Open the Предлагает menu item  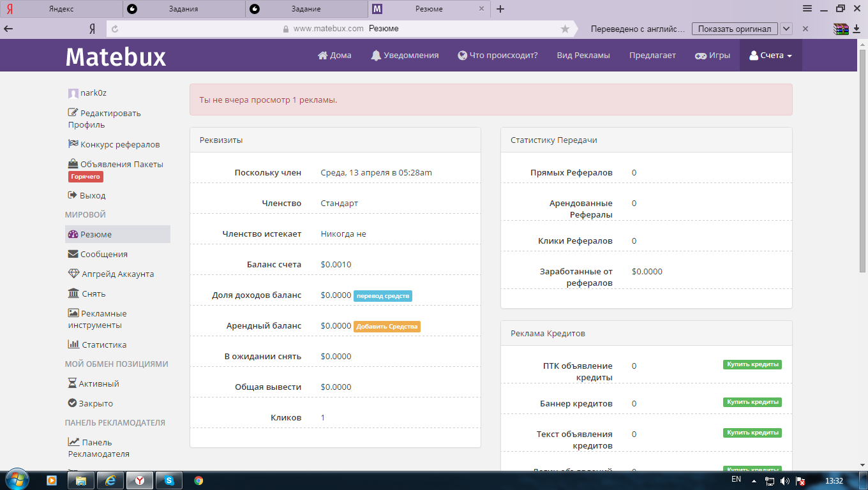(x=652, y=56)
